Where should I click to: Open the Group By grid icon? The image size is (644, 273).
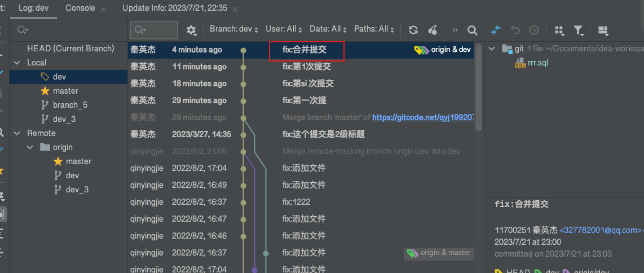pos(559,30)
